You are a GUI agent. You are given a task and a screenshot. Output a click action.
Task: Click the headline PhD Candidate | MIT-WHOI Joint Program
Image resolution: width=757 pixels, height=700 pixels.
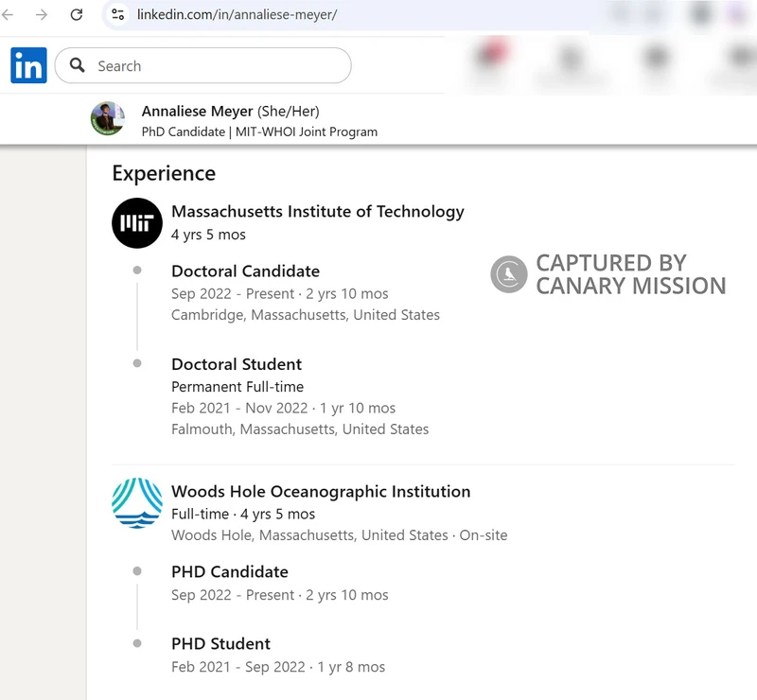(259, 131)
